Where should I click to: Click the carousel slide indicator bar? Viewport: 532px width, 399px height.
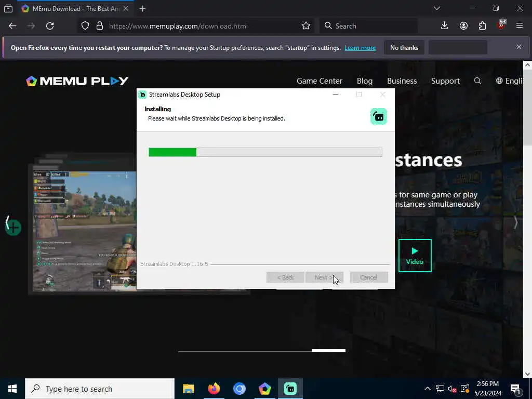pyautogui.click(x=262, y=351)
